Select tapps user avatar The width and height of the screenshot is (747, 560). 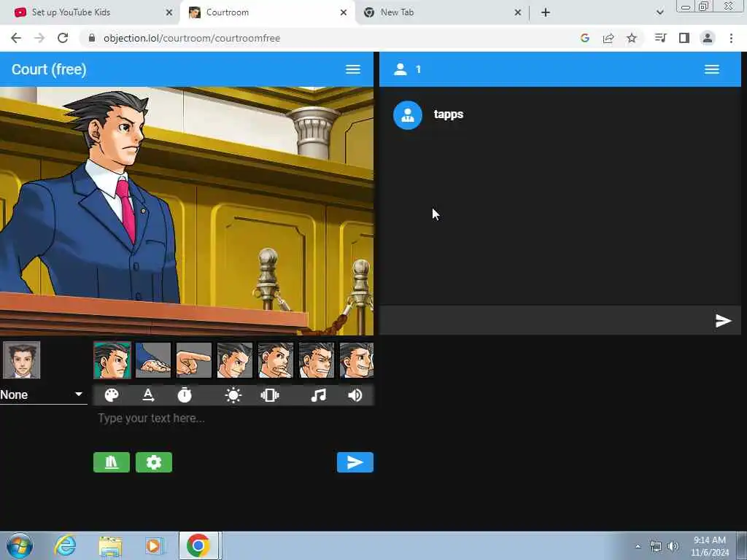(x=407, y=114)
